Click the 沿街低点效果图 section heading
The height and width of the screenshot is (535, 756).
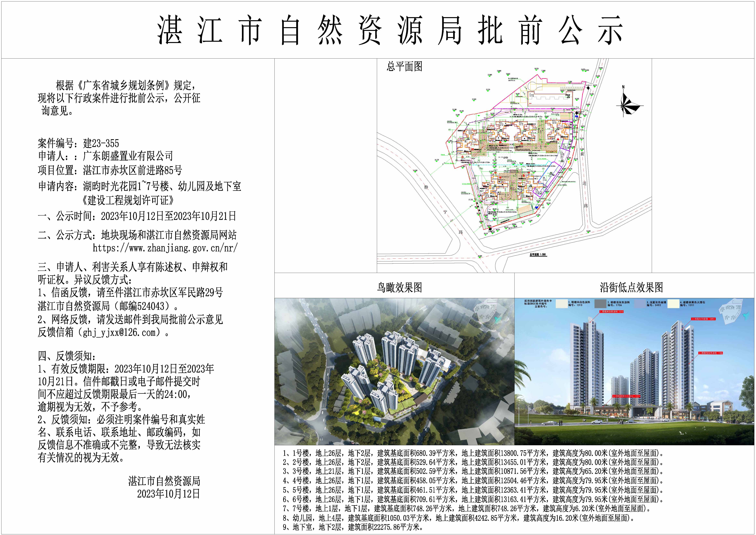[631, 288]
